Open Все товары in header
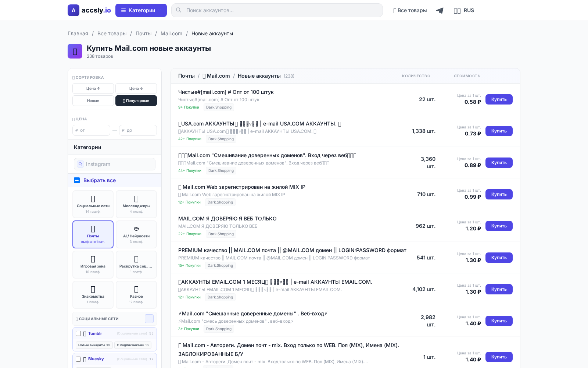The height and width of the screenshot is (368, 588). click(x=410, y=10)
